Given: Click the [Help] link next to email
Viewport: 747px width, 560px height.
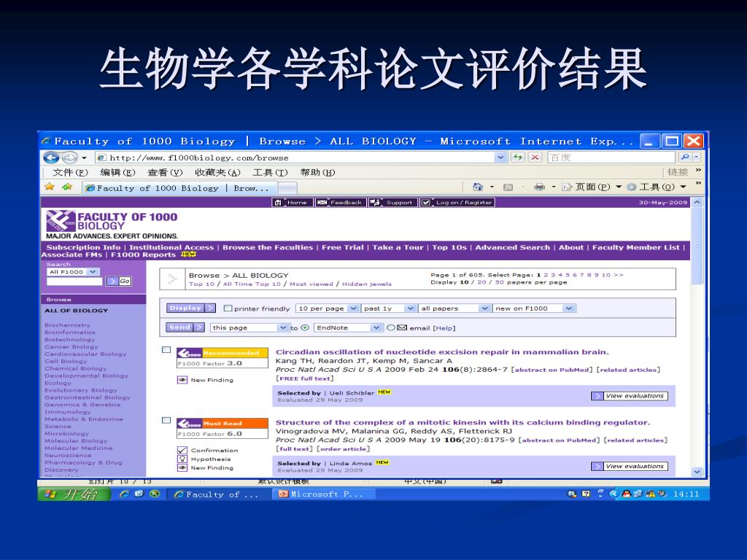Looking at the screenshot, I should pyautogui.click(x=444, y=328).
